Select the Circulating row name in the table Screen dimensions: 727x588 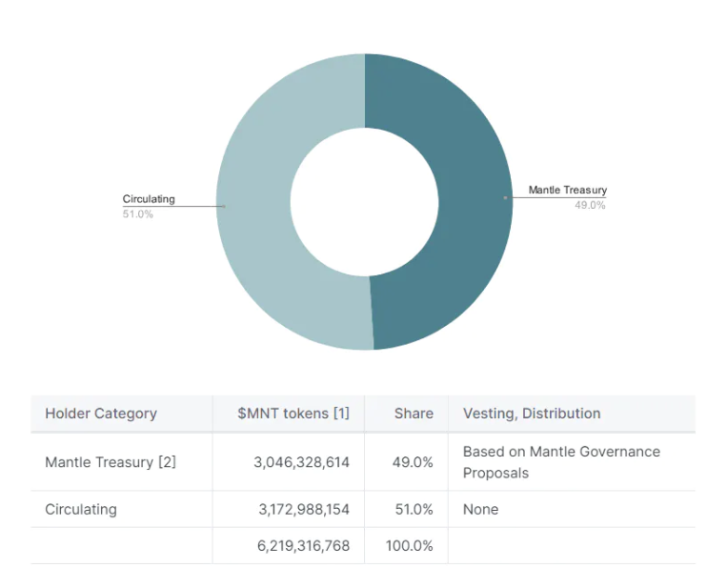[81, 510]
